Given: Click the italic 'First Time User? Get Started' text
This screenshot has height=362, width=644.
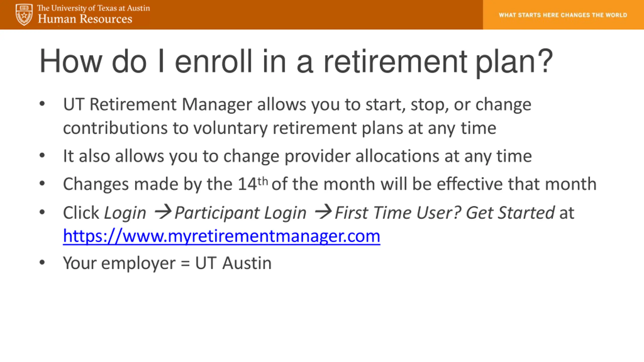Looking at the screenshot, I should tap(445, 213).
